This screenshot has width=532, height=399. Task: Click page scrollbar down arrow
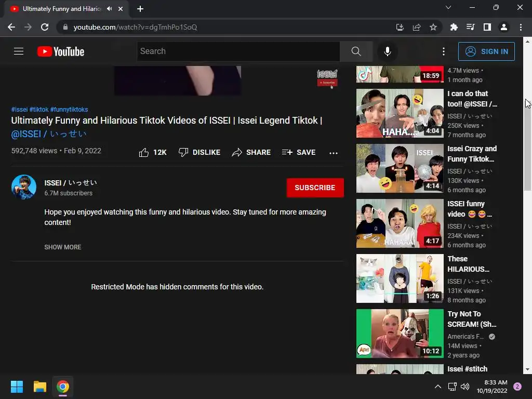527,369
